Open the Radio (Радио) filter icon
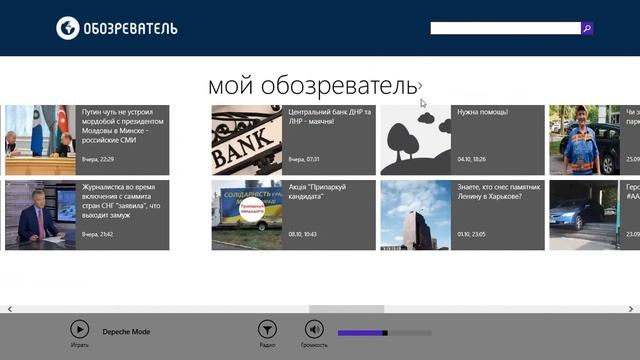This screenshot has width=640, height=360. [x=267, y=329]
